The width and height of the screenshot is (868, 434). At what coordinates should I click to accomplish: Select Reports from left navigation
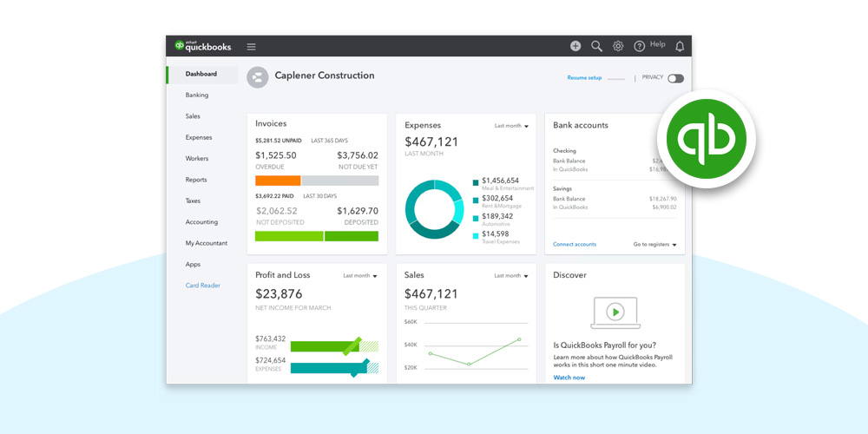[x=196, y=180]
